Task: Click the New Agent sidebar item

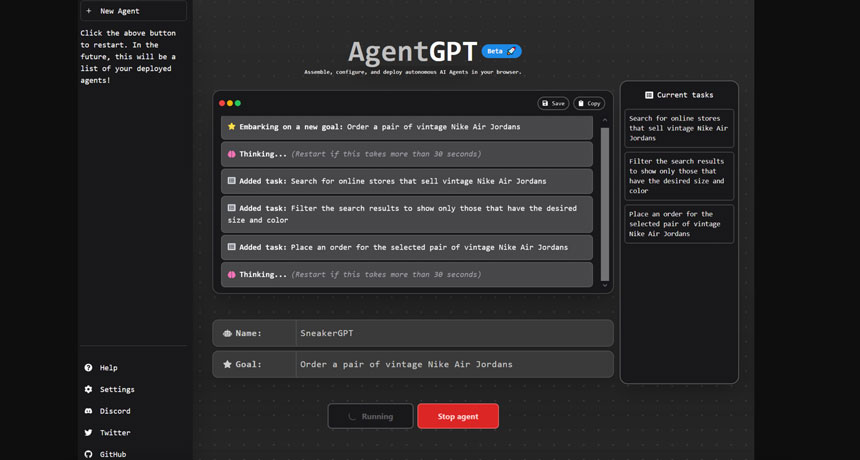Action: pyautogui.click(x=133, y=11)
